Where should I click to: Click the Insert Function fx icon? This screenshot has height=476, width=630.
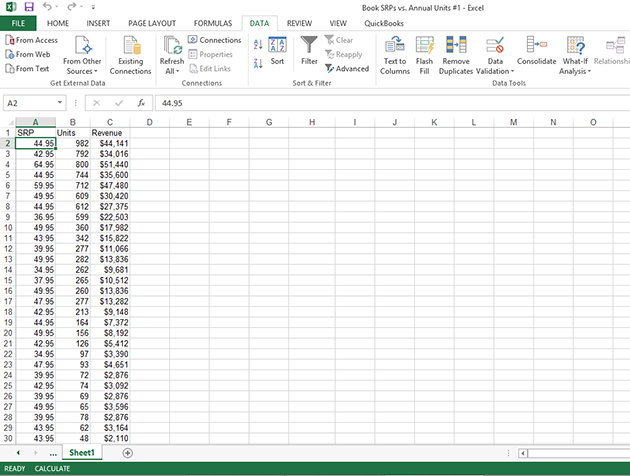coord(141,103)
